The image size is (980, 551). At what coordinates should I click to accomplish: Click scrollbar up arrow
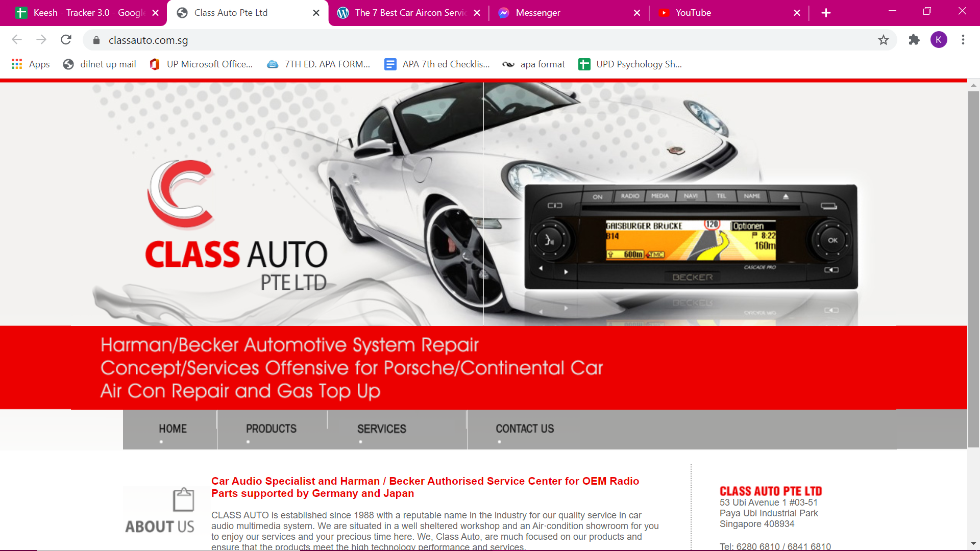(x=973, y=86)
